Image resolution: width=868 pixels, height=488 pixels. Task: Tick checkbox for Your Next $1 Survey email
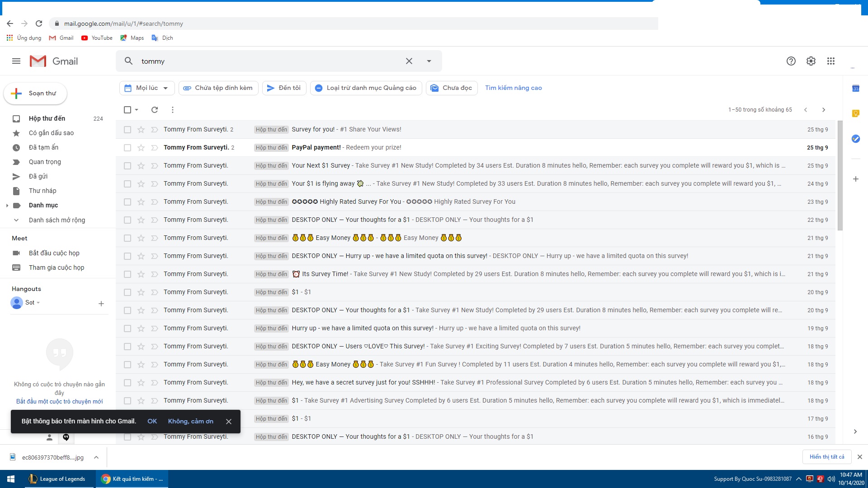[127, 166]
